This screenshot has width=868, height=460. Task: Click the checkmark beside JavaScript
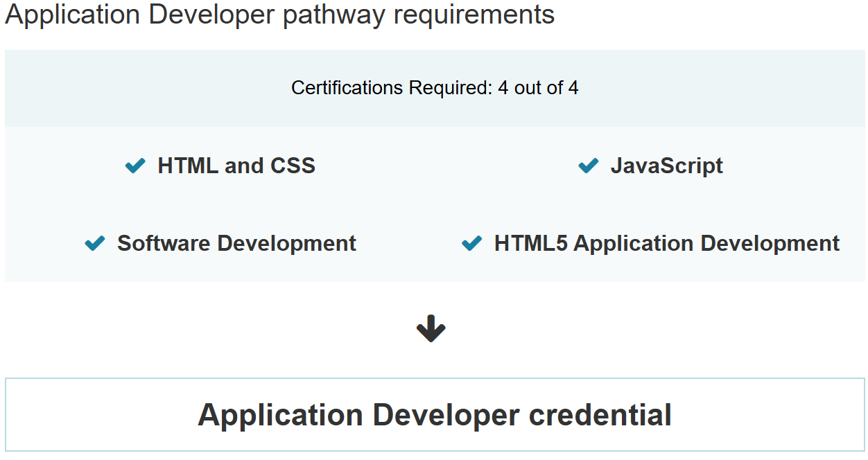[x=587, y=166]
